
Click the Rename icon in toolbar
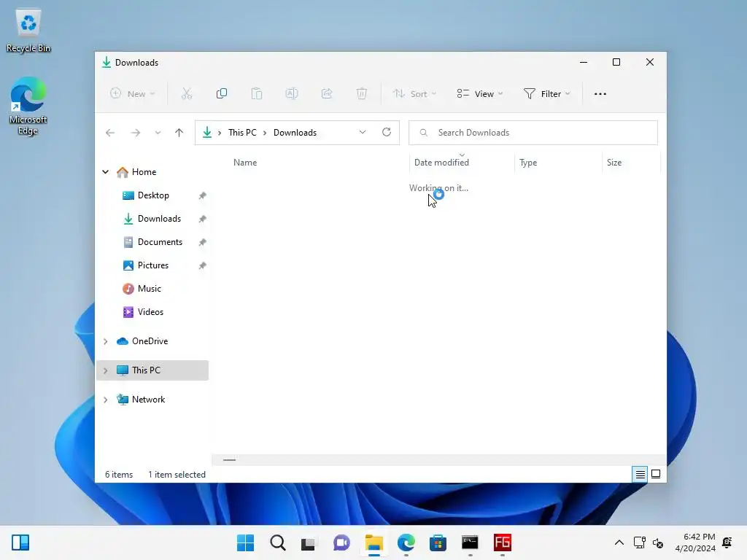[292, 94]
